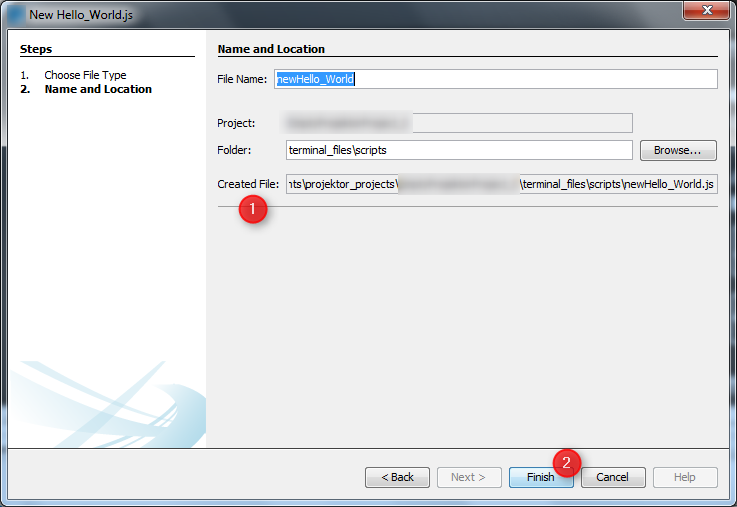Click the Name and Location section heading
The width and height of the screenshot is (737, 507).
tap(271, 49)
